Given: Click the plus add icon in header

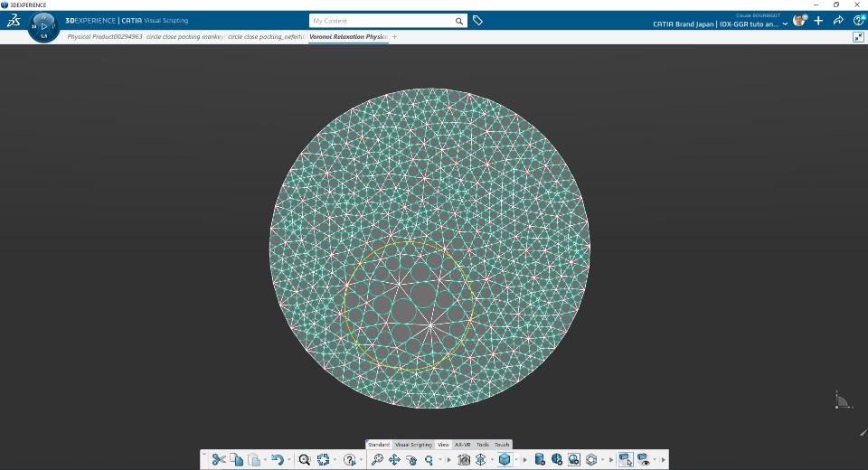Looking at the screenshot, I should coord(818,21).
